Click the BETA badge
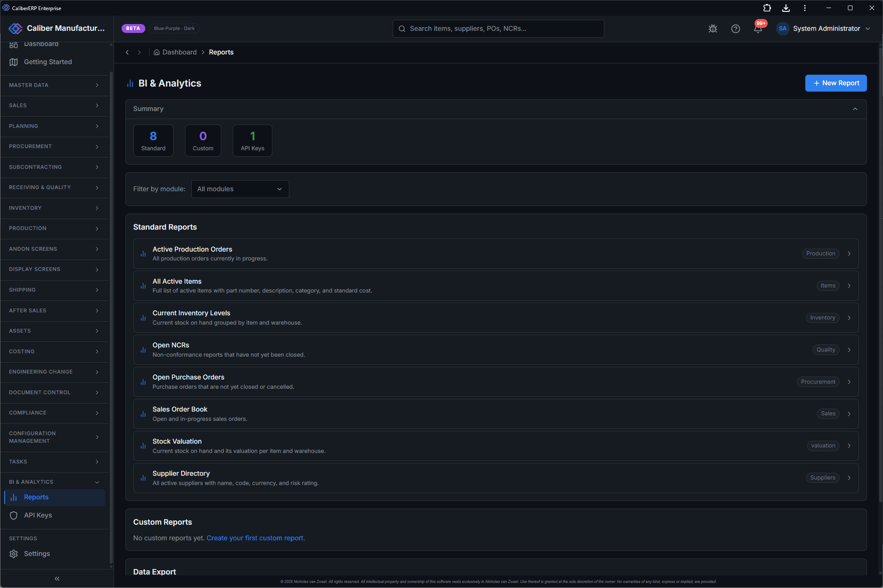883x588 pixels. click(x=133, y=28)
